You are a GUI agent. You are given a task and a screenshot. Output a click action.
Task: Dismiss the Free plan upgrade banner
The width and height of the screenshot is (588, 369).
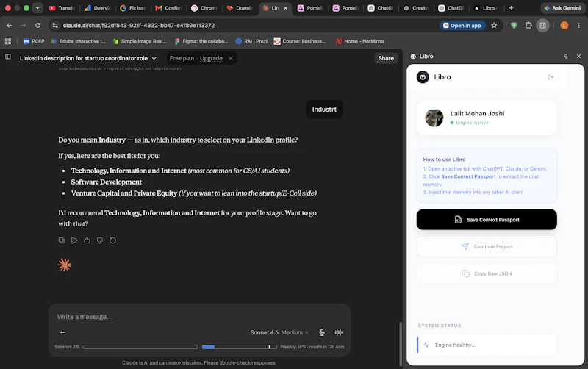(231, 58)
